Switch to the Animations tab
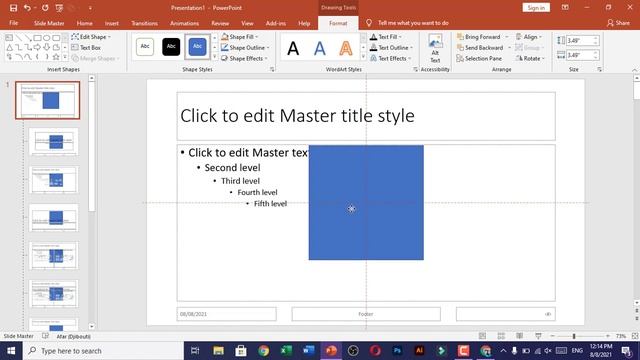Screen dimensions: 640x360 (184, 23)
